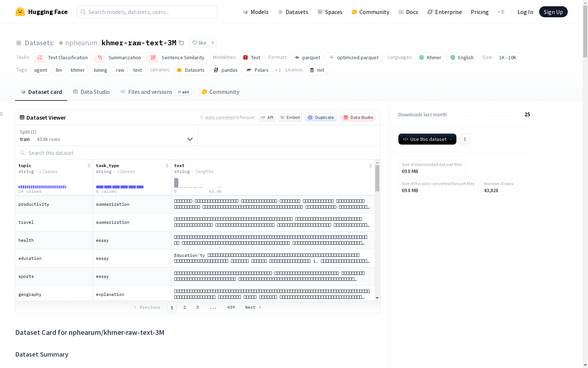Click the text lengths histogram

[x=198, y=183]
